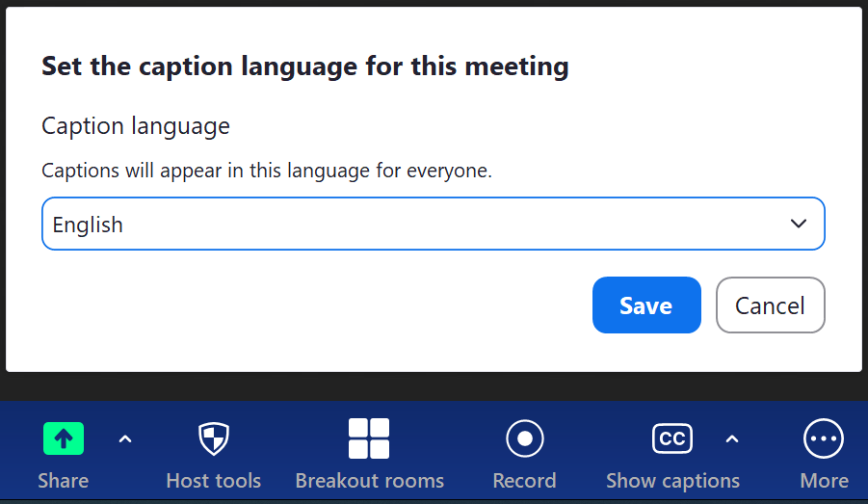Image resolution: width=868 pixels, height=504 pixels.
Task: Click the "Caption language" field label
Action: click(x=136, y=126)
